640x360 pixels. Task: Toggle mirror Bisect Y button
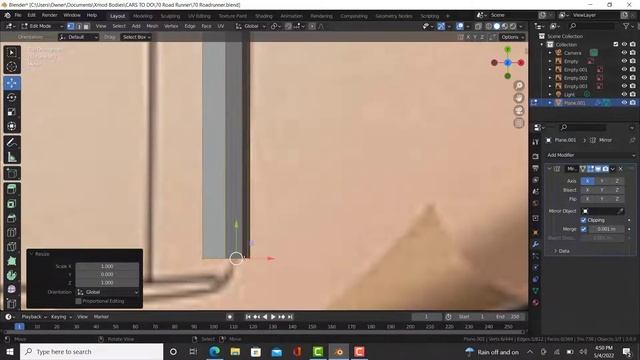click(602, 190)
